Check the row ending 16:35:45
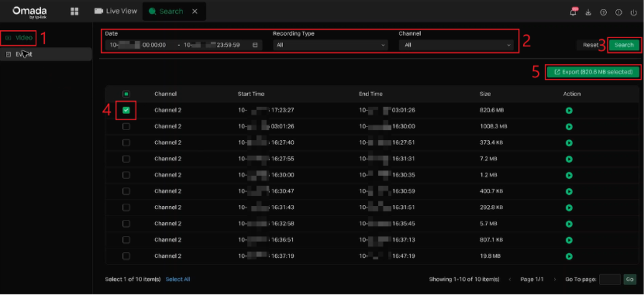 point(126,224)
